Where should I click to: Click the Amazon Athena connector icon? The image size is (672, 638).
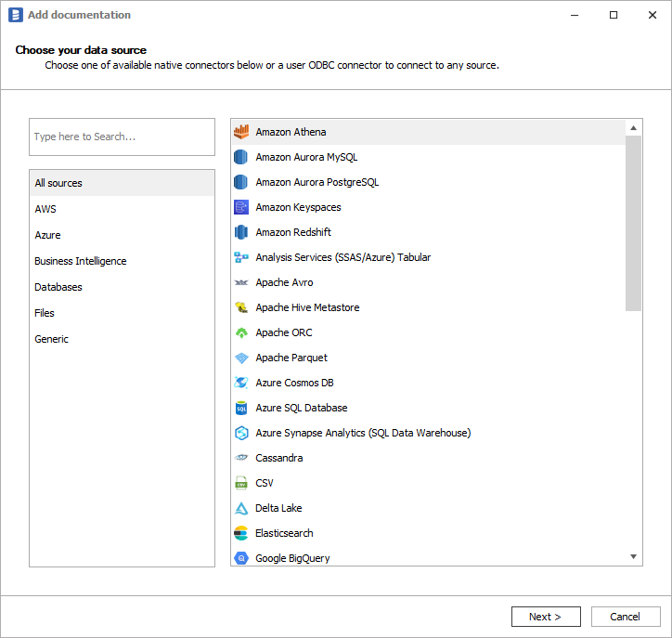pyautogui.click(x=241, y=132)
